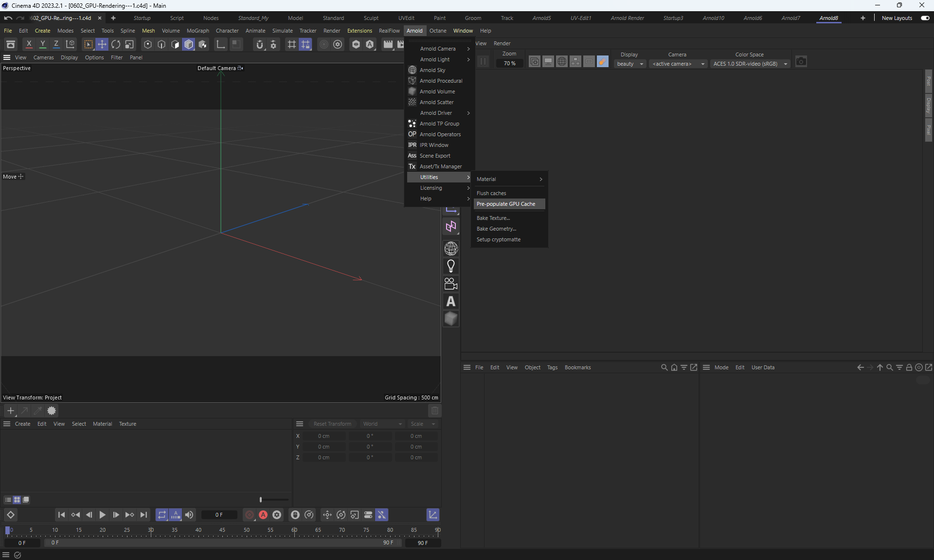The height and width of the screenshot is (560, 934).
Task: Open ACES color space dropdown
Action: tap(750, 64)
